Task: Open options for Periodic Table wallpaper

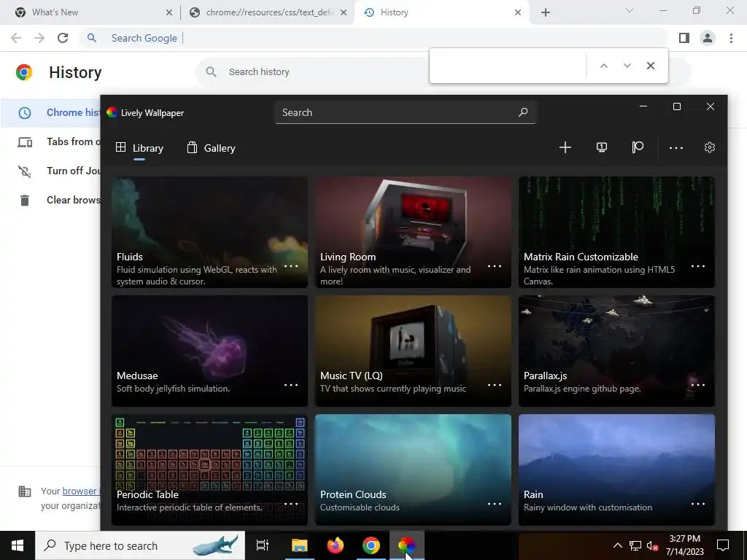Action: pos(291,504)
